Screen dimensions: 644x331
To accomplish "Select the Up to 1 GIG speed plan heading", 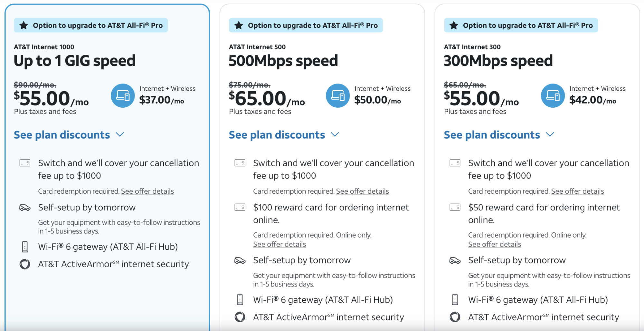I will click(x=75, y=61).
